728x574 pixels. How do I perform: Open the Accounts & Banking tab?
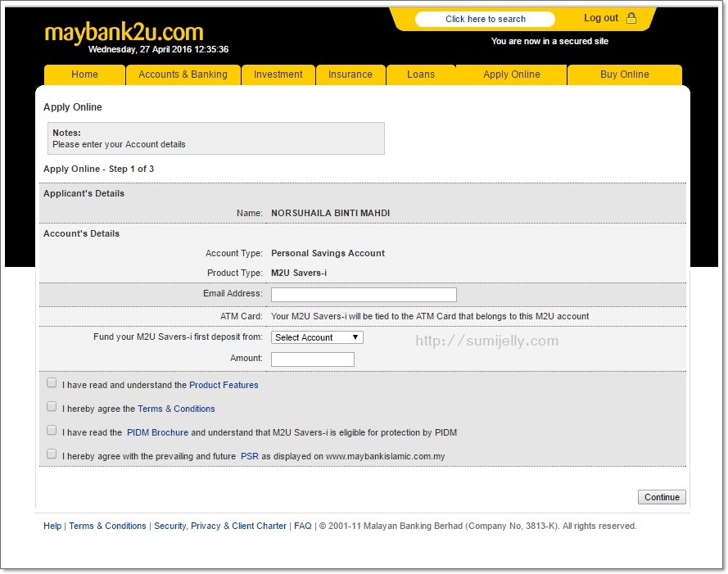point(183,75)
